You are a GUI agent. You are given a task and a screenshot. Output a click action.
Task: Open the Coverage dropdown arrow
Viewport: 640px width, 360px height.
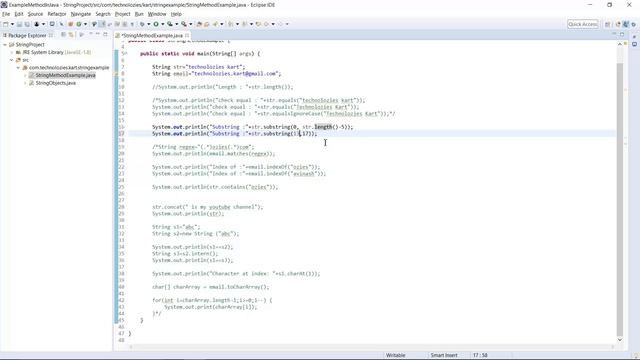point(176,24)
